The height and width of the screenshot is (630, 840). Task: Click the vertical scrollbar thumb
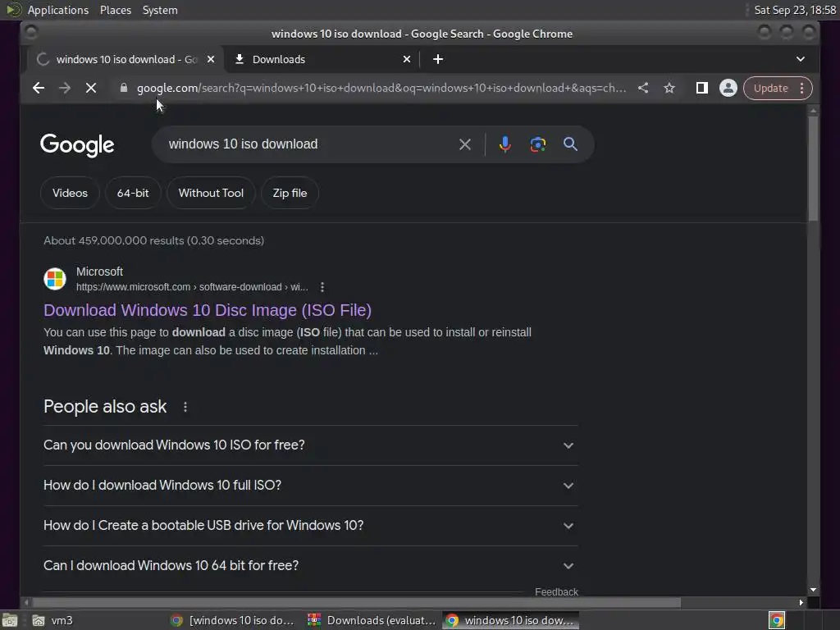tap(813, 167)
